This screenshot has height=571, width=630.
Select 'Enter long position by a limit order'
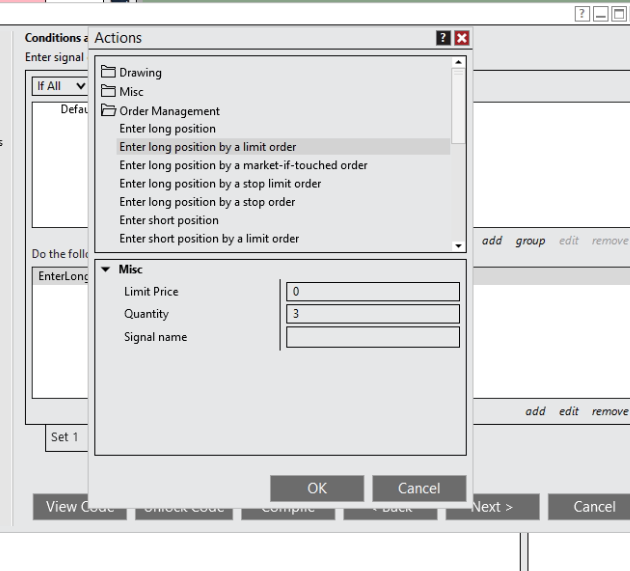coord(283,147)
